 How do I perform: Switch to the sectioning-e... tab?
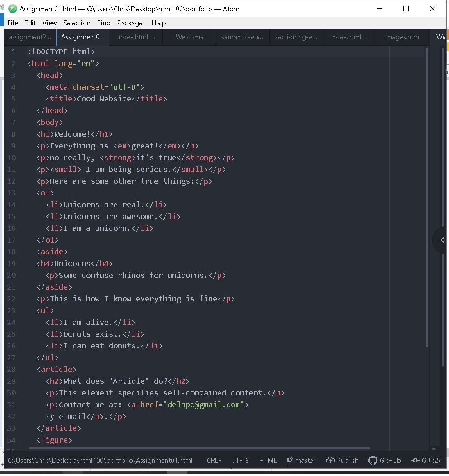point(296,37)
